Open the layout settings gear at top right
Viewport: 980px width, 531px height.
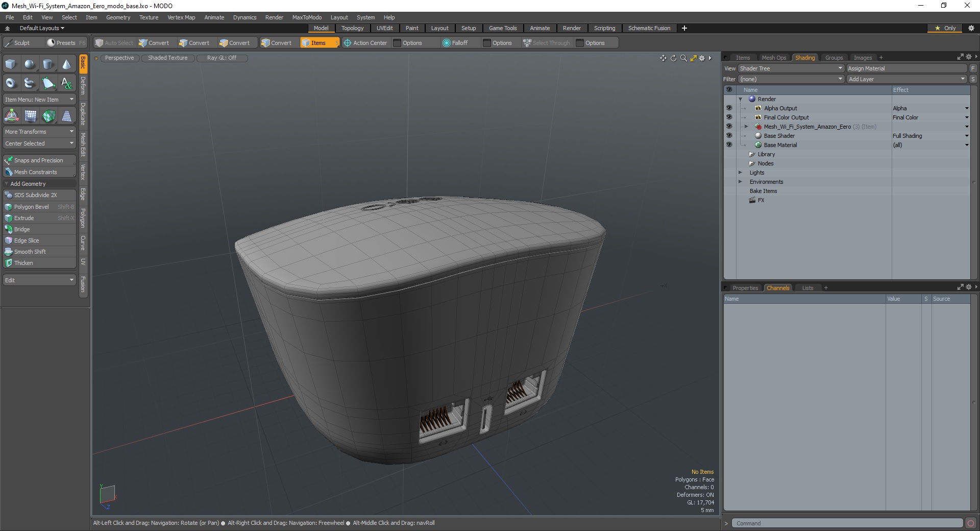(971, 28)
